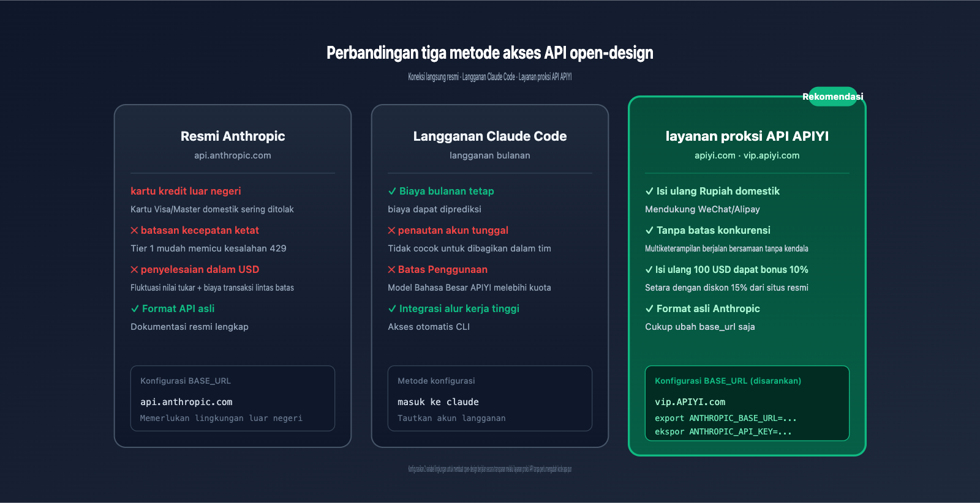Image resolution: width=980 pixels, height=503 pixels.
Task: Click the Integrasi alur kerja tinggi label
Action: 459,309
